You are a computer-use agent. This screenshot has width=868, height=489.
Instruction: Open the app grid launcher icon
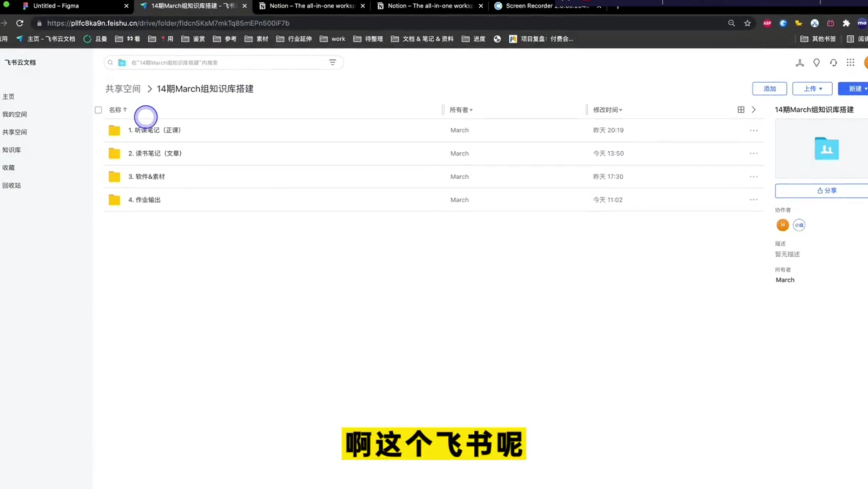click(850, 63)
